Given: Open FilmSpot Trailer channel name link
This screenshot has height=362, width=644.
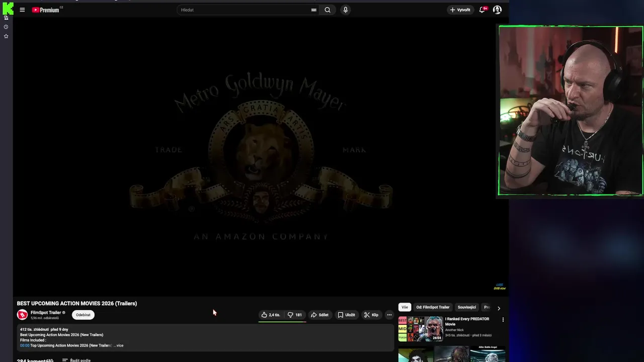Looking at the screenshot, I should click(46, 313).
